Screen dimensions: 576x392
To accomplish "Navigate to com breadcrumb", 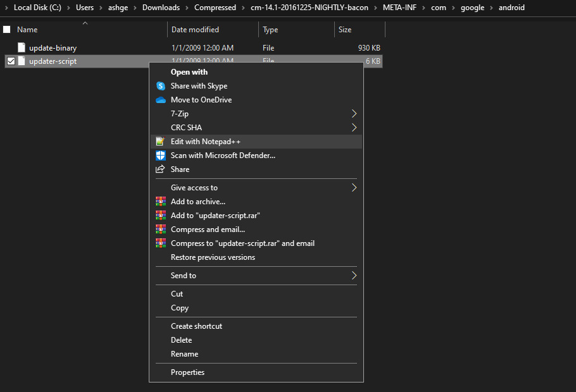I will click(x=439, y=8).
